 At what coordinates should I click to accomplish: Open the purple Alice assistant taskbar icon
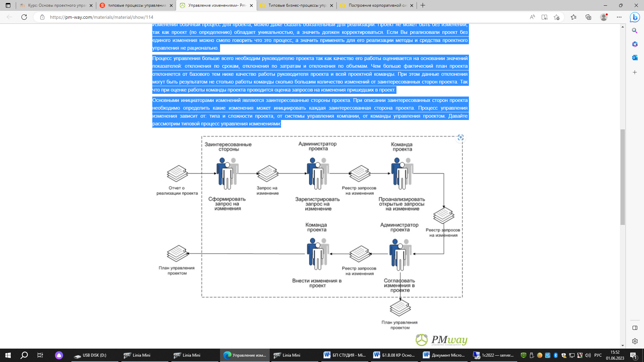pos(59,355)
